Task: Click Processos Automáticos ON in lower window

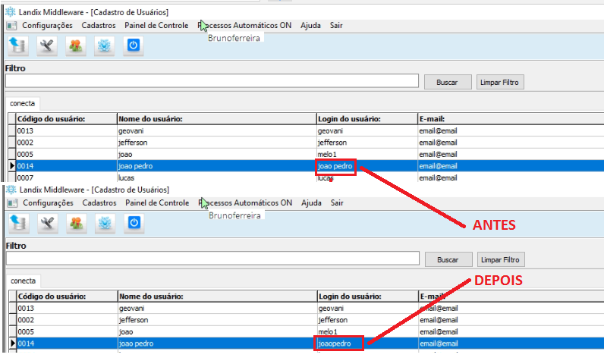Action: 245,202
